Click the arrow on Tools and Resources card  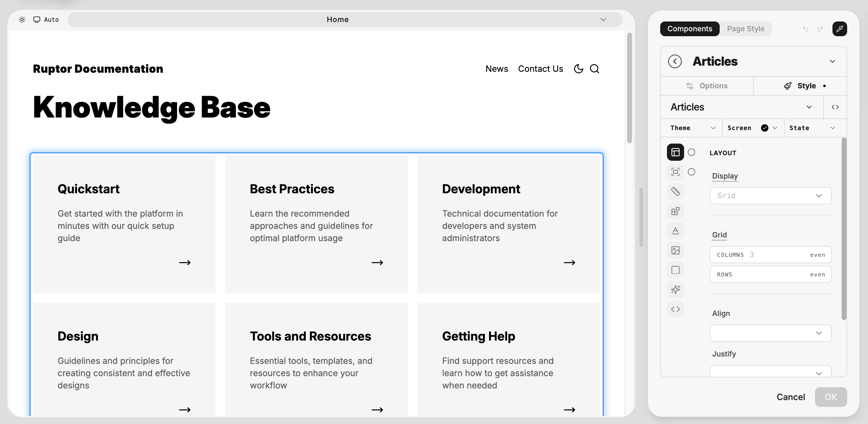(x=377, y=410)
